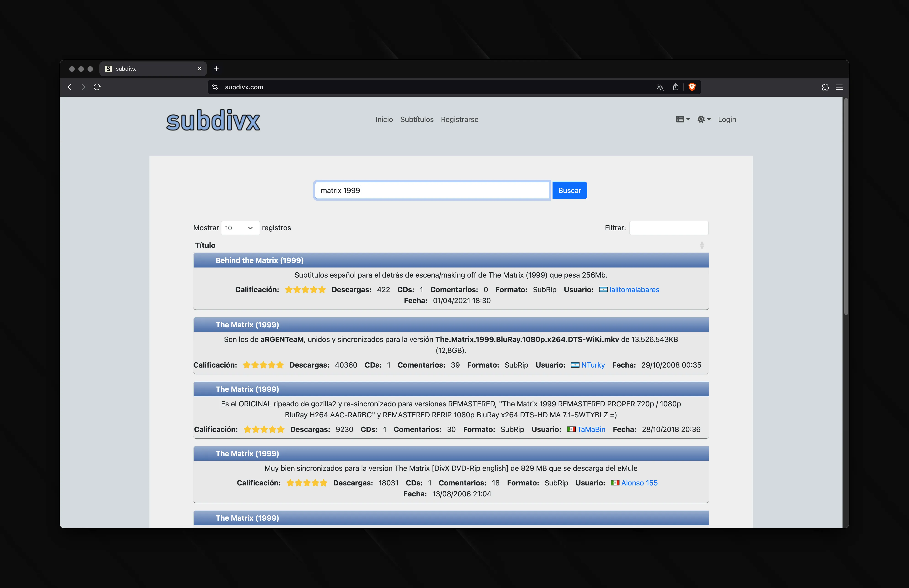Open user TaMaBin profile

pos(591,429)
